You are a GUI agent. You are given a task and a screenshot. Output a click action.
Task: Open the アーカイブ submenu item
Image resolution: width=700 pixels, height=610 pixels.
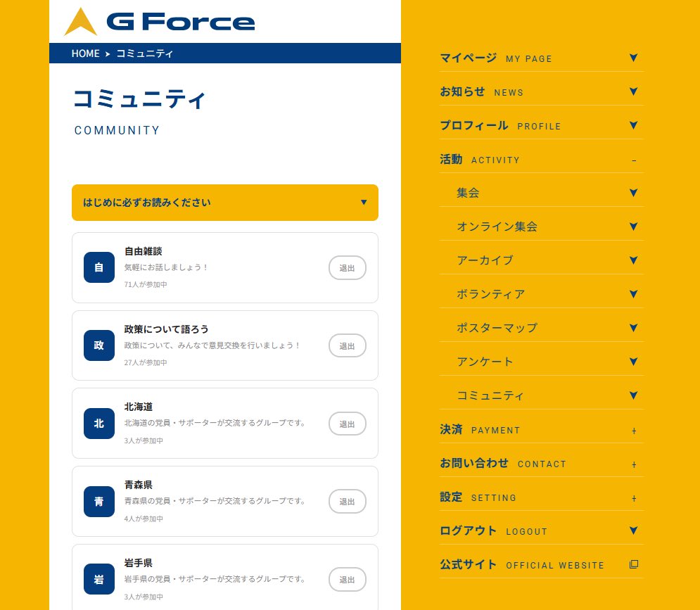[x=542, y=260]
